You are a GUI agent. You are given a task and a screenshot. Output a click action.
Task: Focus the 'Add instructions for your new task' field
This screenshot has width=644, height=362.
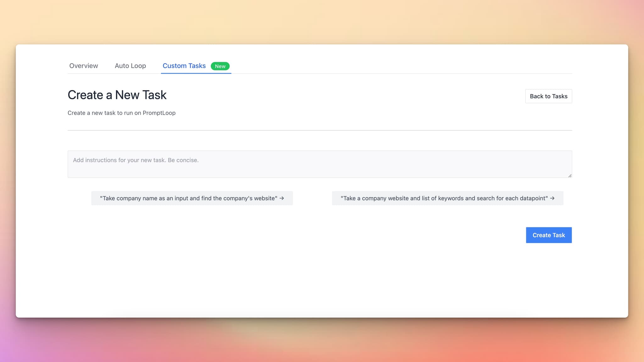pos(320,164)
